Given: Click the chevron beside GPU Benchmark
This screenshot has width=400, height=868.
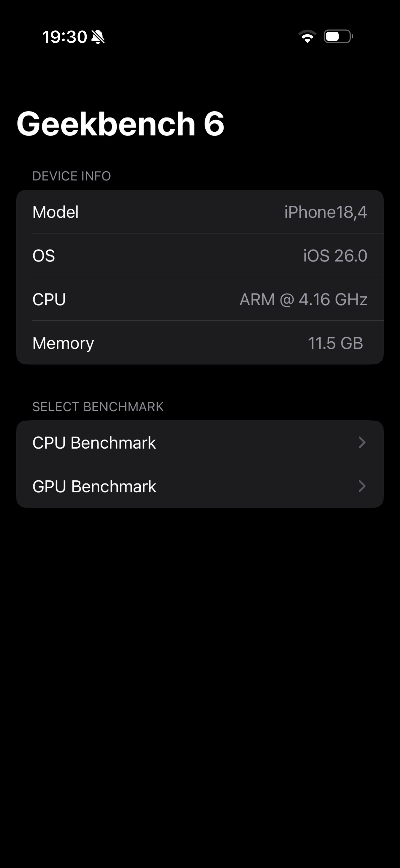Looking at the screenshot, I should (362, 486).
